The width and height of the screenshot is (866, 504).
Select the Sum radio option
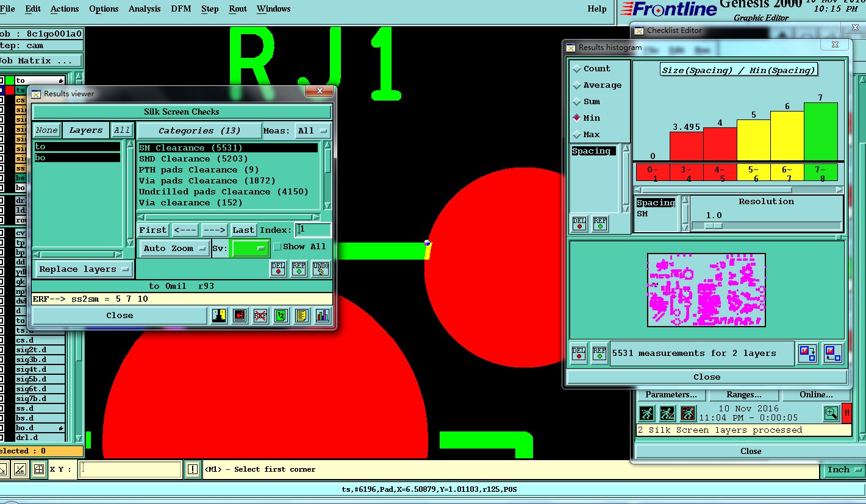pos(576,102)
